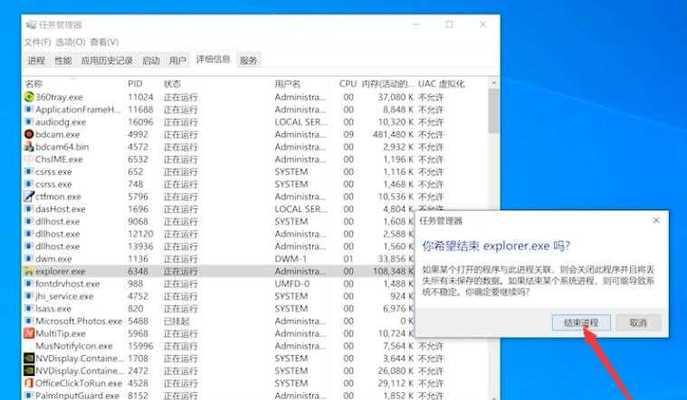Click UMFD-0 user name cell
The image size is (687, 400).
pyautogui.click(x=292, y=283)
